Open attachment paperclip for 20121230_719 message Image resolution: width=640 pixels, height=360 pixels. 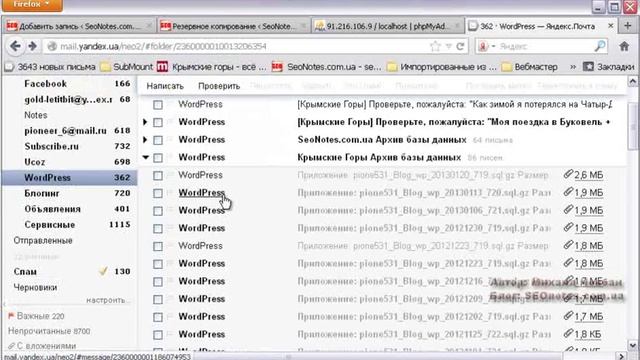pos(568,227)
